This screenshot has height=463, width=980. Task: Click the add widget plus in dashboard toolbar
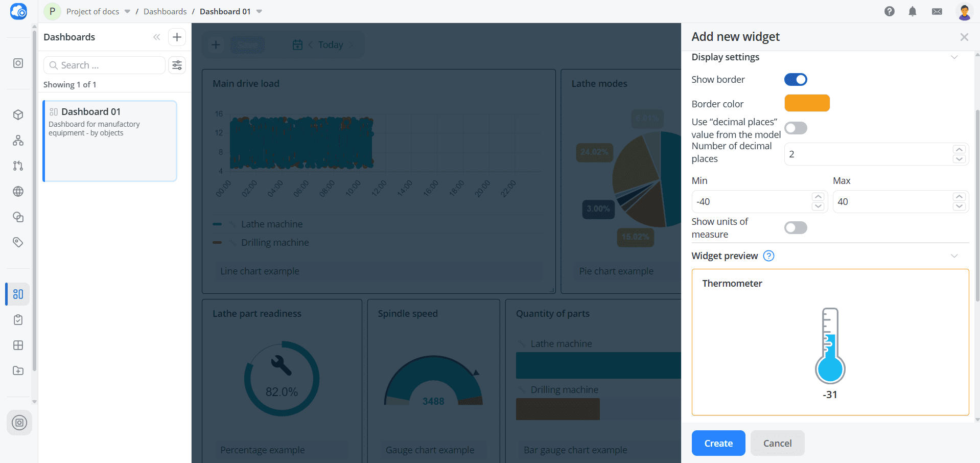(216, 44)
